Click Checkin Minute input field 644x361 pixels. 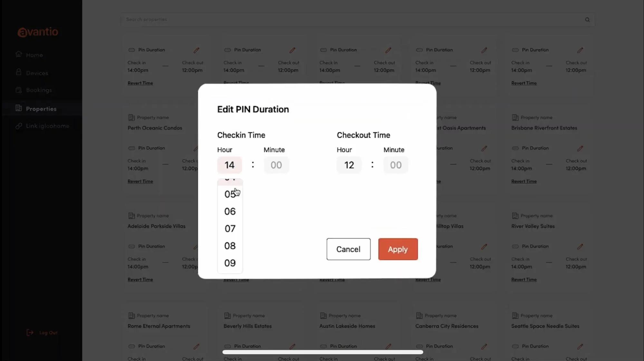(276, 165)
